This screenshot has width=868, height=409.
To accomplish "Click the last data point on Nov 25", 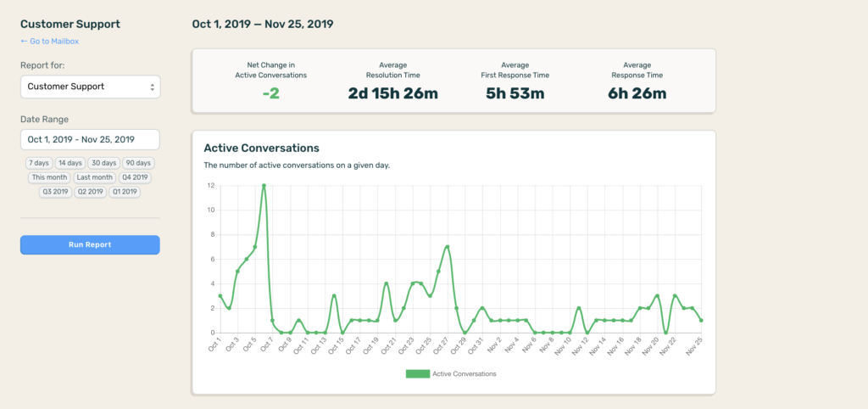I will point(701,320).
